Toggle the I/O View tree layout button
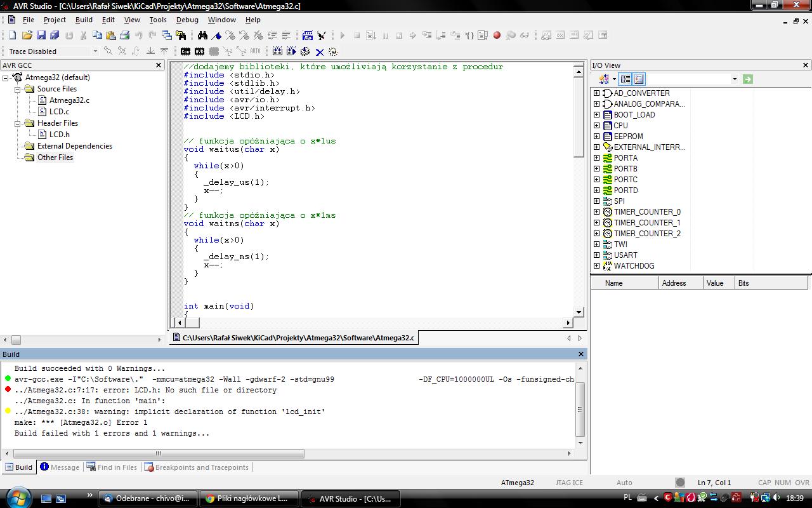Screen dimensions: 812x508 [x=625, y=79]
